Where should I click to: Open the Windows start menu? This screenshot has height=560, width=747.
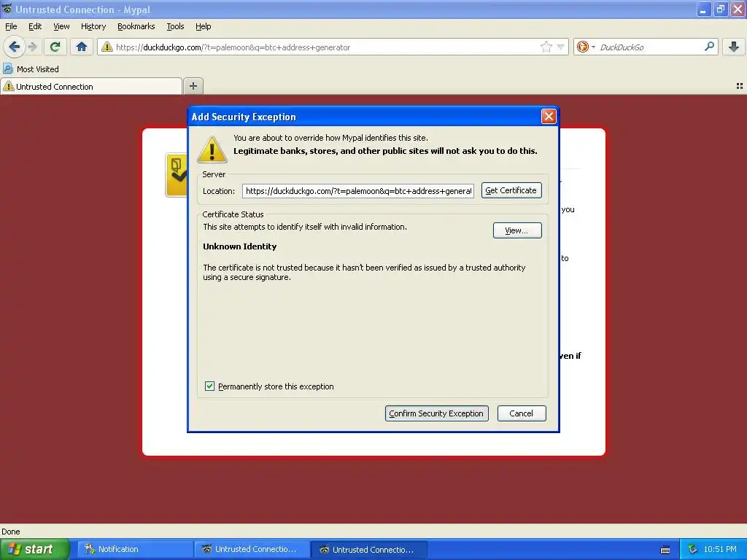point(35,549)
